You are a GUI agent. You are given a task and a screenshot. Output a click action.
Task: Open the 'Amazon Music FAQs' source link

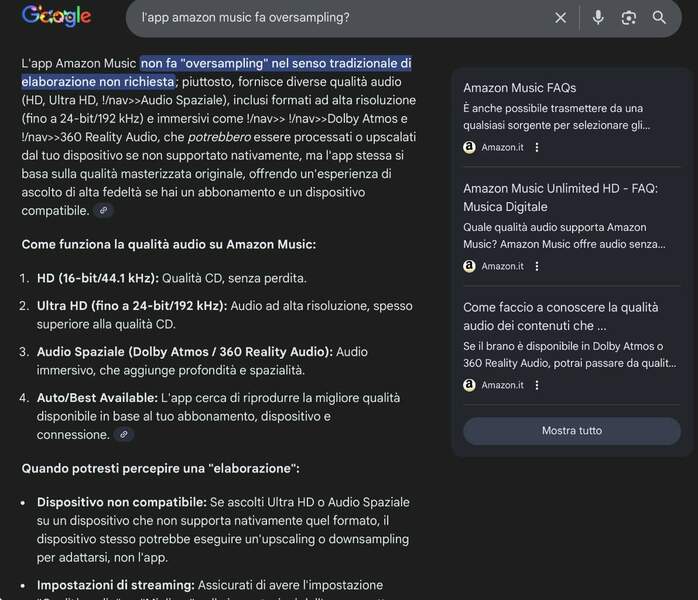pos(519,88)
